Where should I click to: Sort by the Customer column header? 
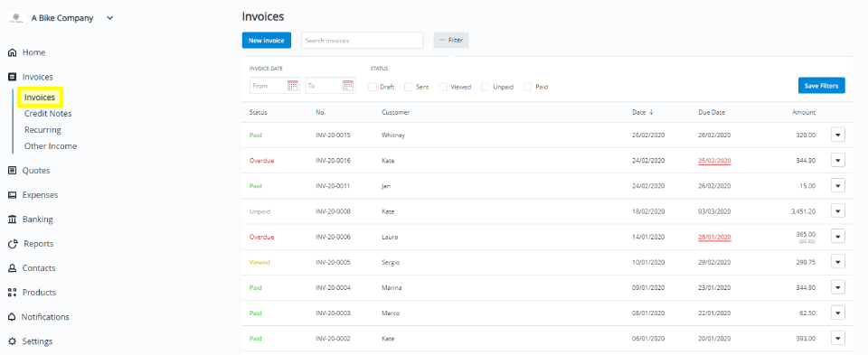(x=395, y=112)
